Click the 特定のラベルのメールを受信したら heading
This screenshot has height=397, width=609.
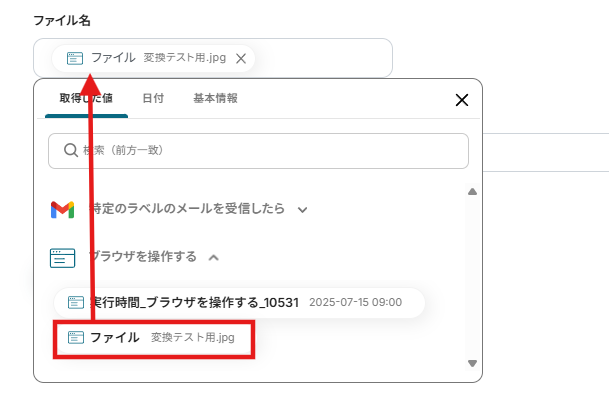(x=187, y=209)
